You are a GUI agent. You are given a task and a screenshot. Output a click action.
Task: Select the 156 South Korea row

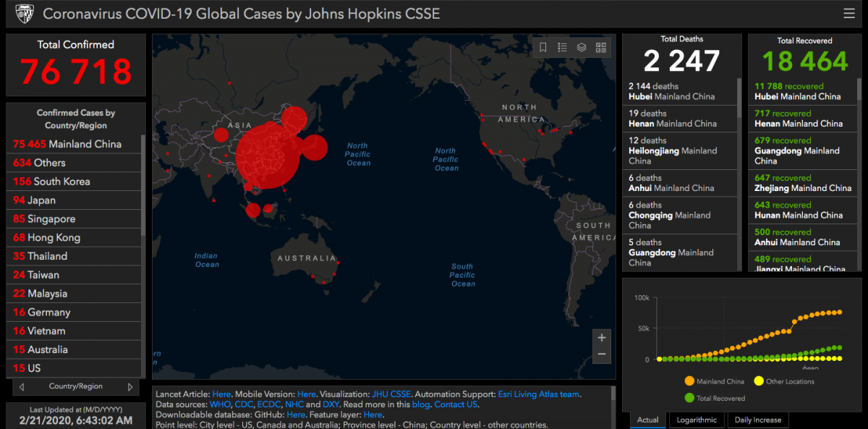point(74,182)
